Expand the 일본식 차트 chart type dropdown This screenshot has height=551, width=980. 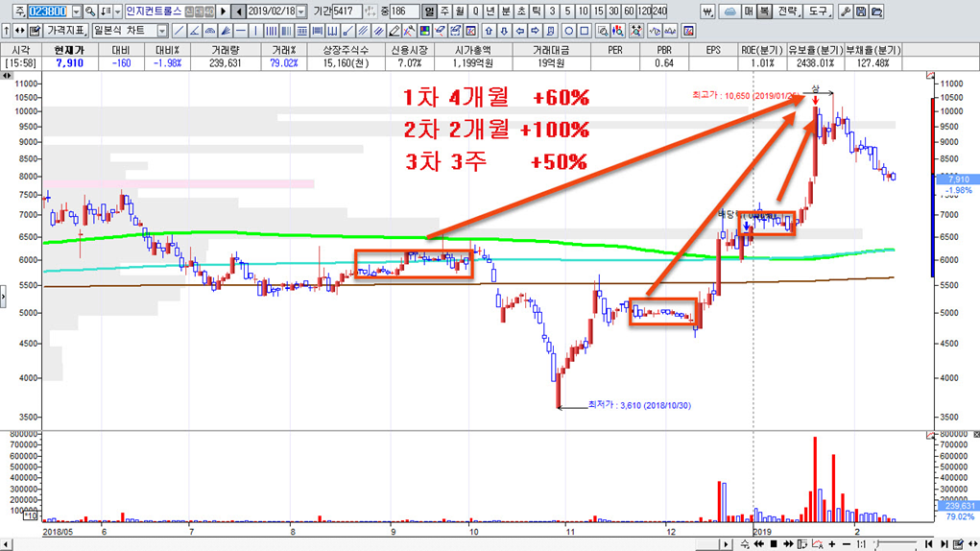(161, 31)
